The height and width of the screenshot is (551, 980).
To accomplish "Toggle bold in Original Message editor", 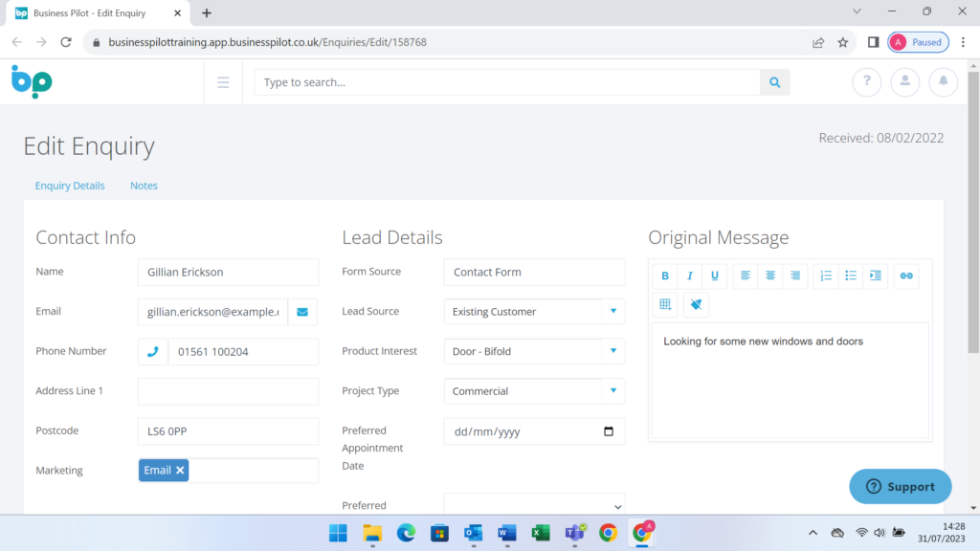I will tap(665, 275).
